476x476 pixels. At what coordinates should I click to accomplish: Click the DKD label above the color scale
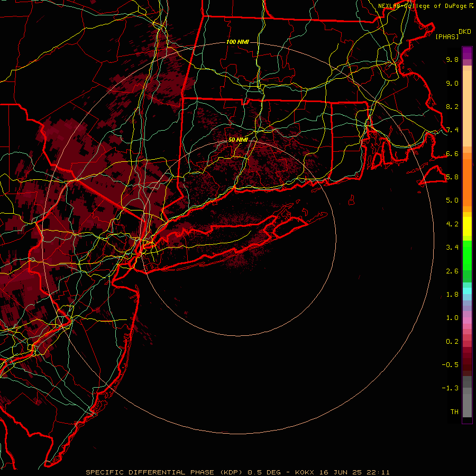coord(465,32)
